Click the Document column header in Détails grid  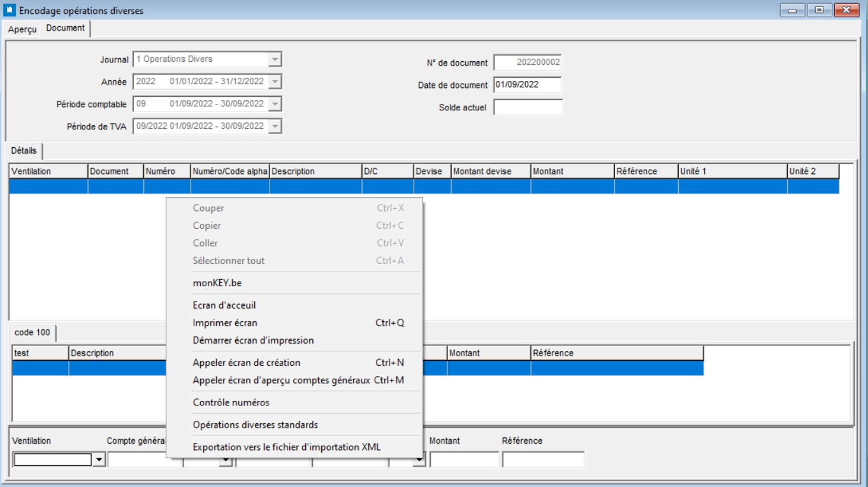tap(115, 171)
